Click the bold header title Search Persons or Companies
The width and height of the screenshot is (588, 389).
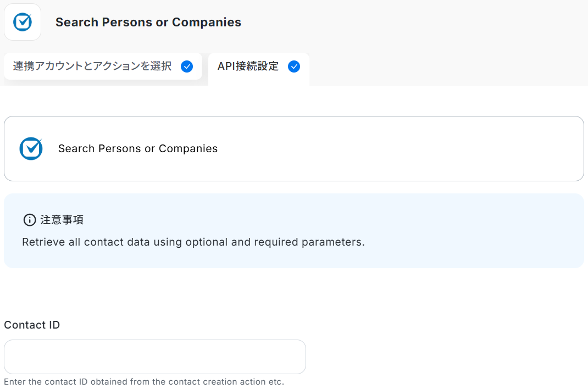pos(148,23)
